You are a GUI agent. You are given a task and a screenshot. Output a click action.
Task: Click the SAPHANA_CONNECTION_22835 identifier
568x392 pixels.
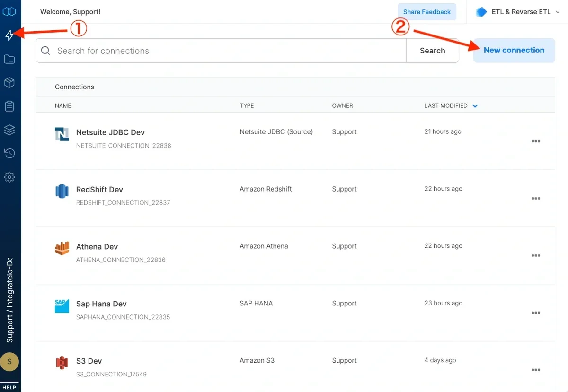[x=123, y=317]
